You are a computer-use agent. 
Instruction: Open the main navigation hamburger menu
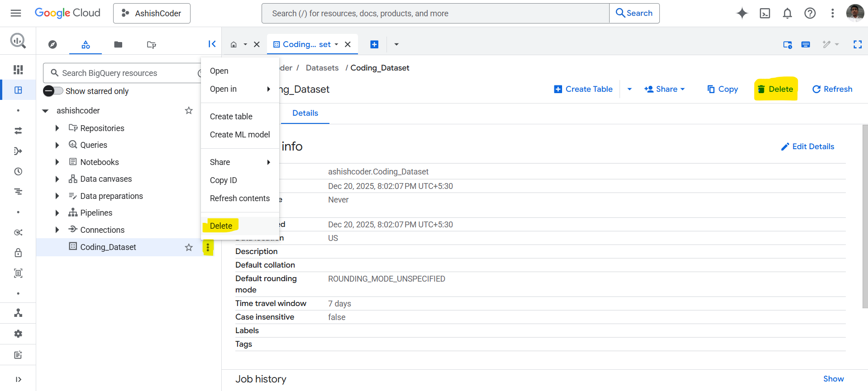pos(16,13)
